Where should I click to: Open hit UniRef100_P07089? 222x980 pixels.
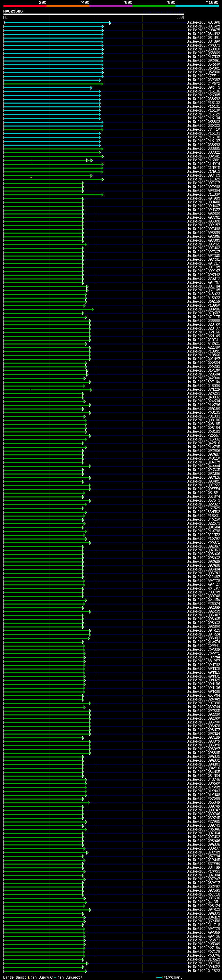coord(203,798)
